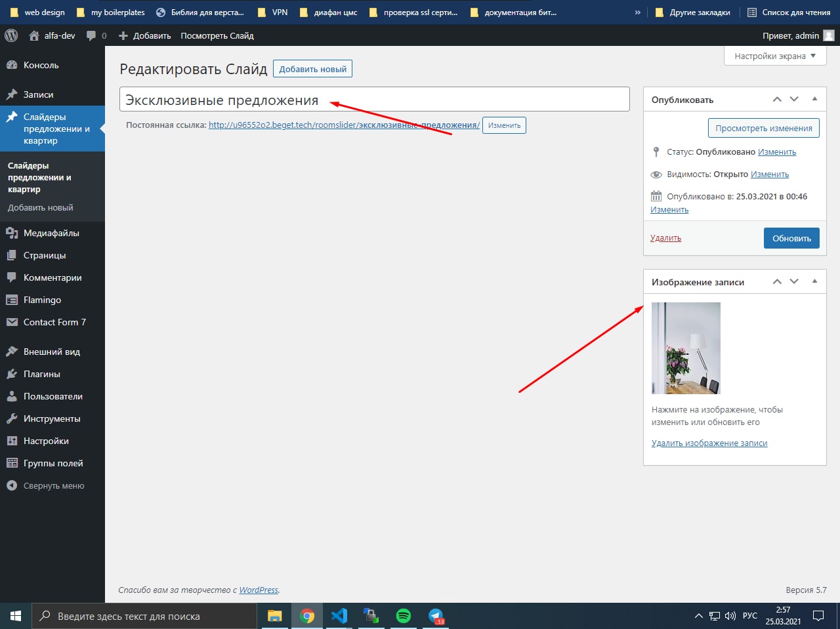840x629 pixels.
Task: Click the Медиафайлы media icon
Action: point(12,233)
